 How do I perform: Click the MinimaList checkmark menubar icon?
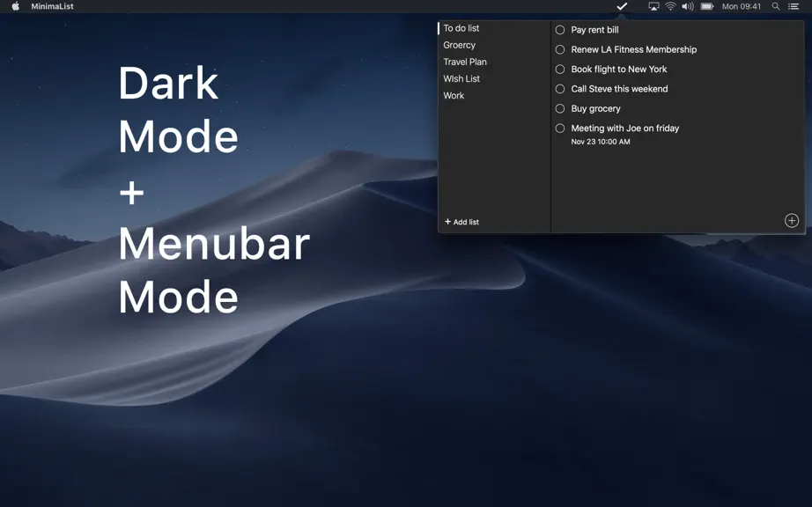[622, 6]
